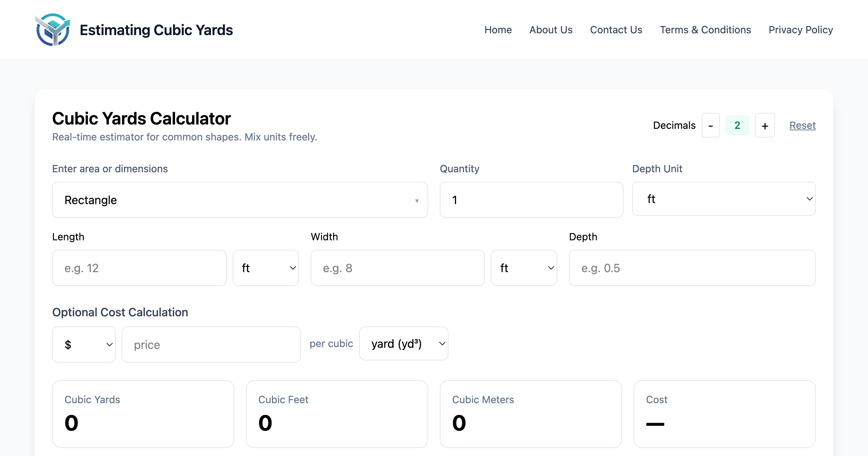Focus the Depth input field
The image size is (868, 456).
click(x=692, y=268)
